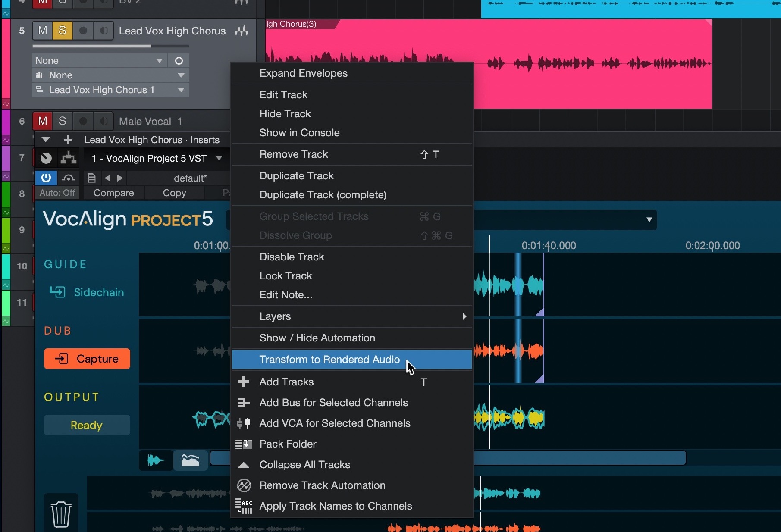Click the Sidechain guide icon
This screenshot has width=781, height=532.
57,292
